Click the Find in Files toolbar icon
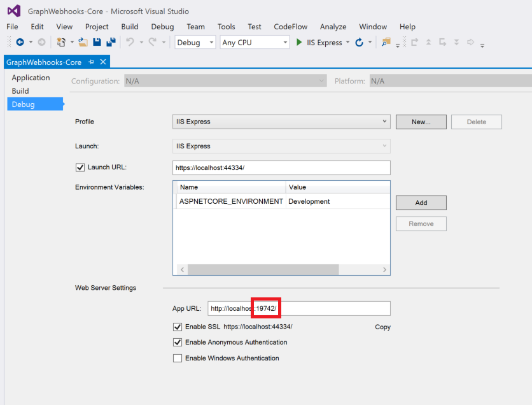The height and width of the screenshot is (405, 532). pos(386,42)
